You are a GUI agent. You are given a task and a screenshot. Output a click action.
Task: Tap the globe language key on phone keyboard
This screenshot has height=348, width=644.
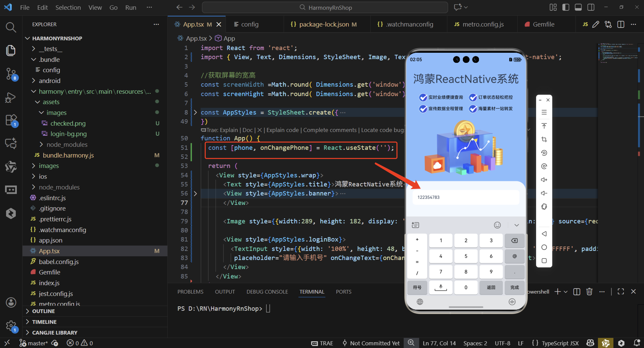pyautogui.click(x=420, y=302)
